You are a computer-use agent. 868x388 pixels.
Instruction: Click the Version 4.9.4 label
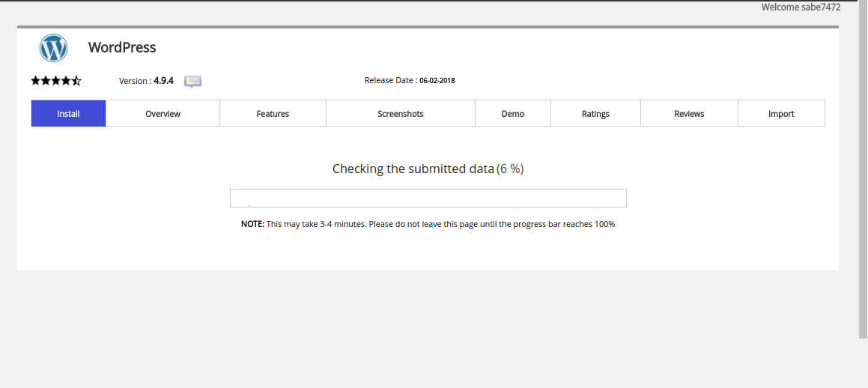(146, 81)
